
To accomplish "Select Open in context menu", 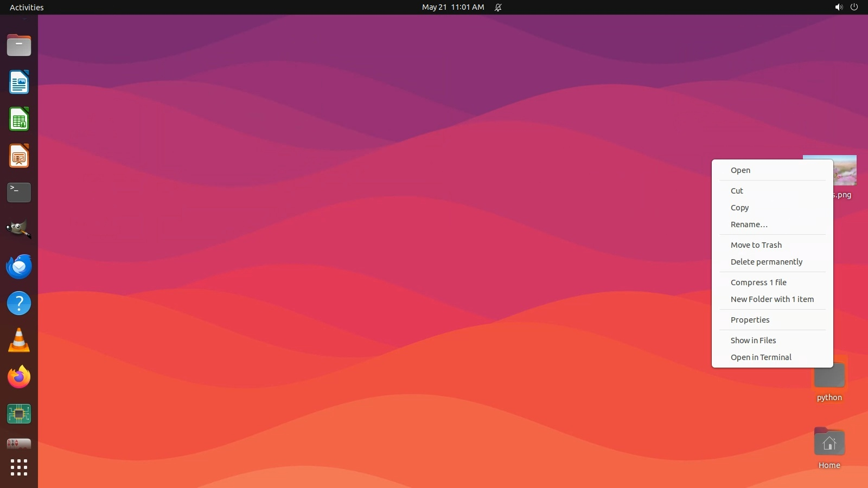I will [741, 170].
